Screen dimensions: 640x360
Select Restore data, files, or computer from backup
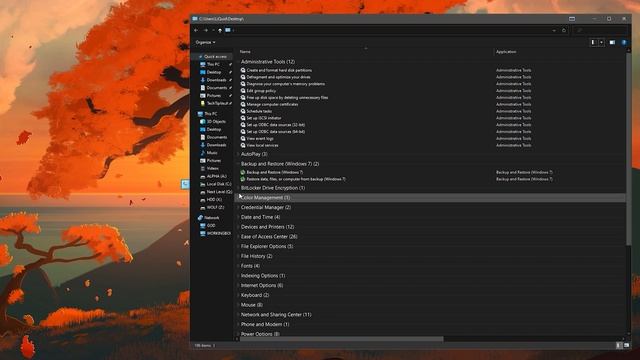[296, 179]
